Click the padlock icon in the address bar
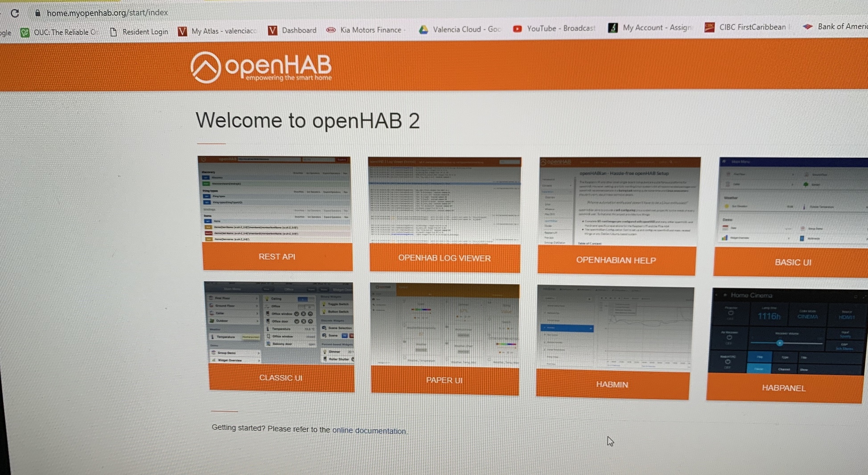 (38, 13)
